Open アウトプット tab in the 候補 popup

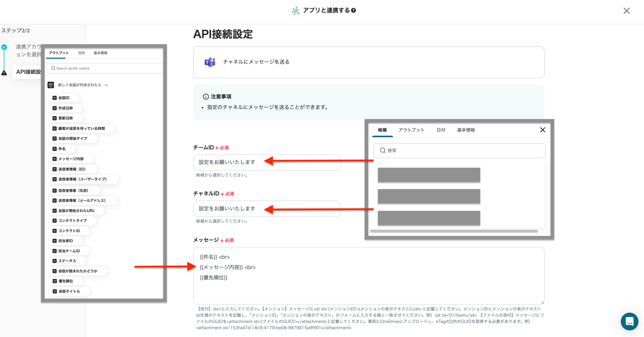(x=411, y=130)
